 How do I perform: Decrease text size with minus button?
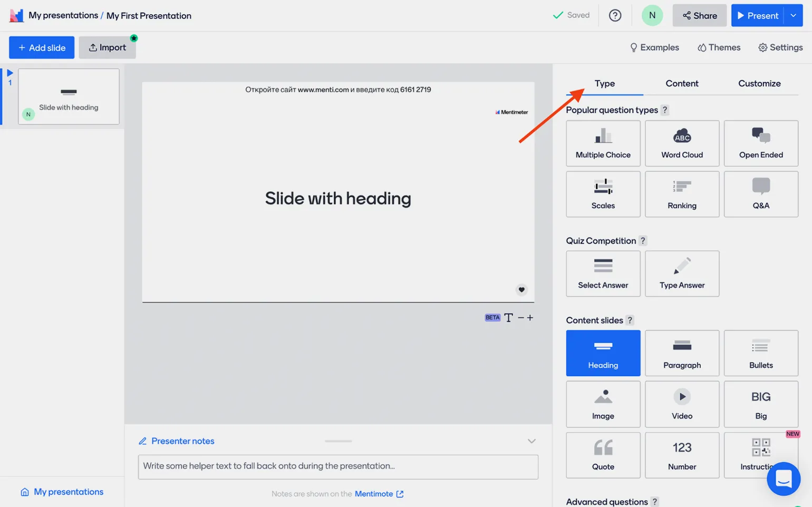click(x=520, y=317)
